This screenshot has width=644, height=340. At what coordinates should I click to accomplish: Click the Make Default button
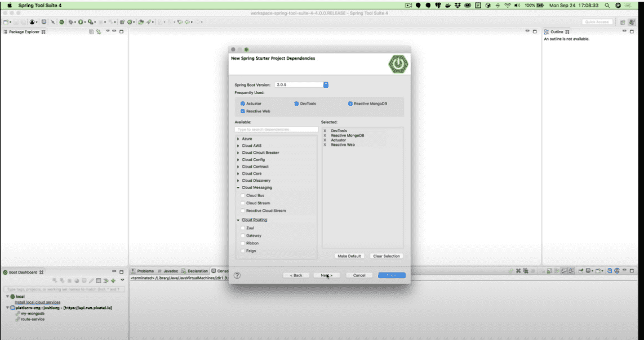[349, 256]
